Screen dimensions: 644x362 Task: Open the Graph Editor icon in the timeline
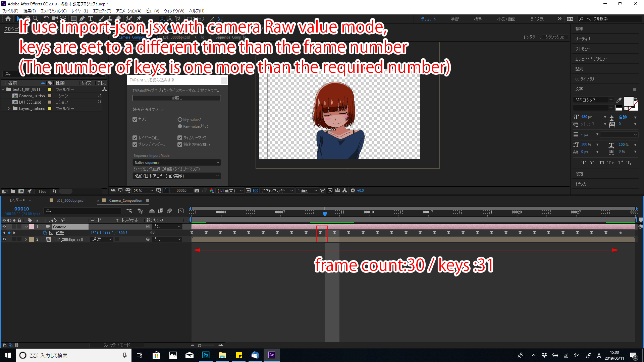[x=181, y=211]
